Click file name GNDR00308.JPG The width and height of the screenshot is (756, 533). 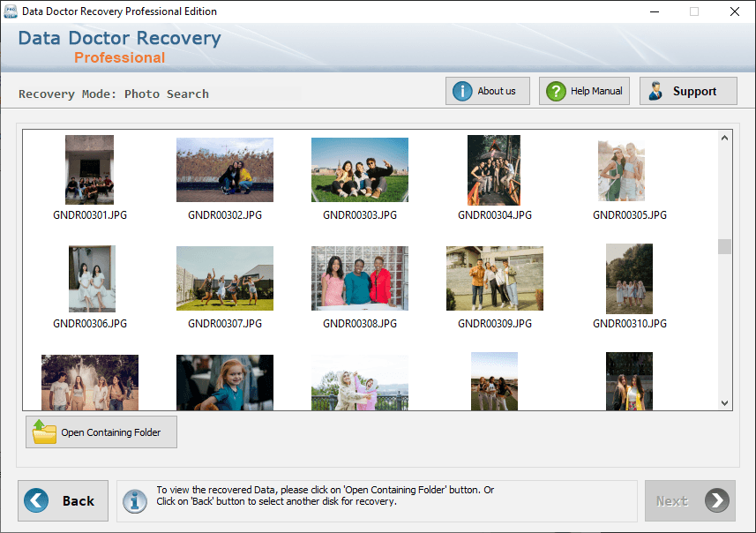pos(360,324)
